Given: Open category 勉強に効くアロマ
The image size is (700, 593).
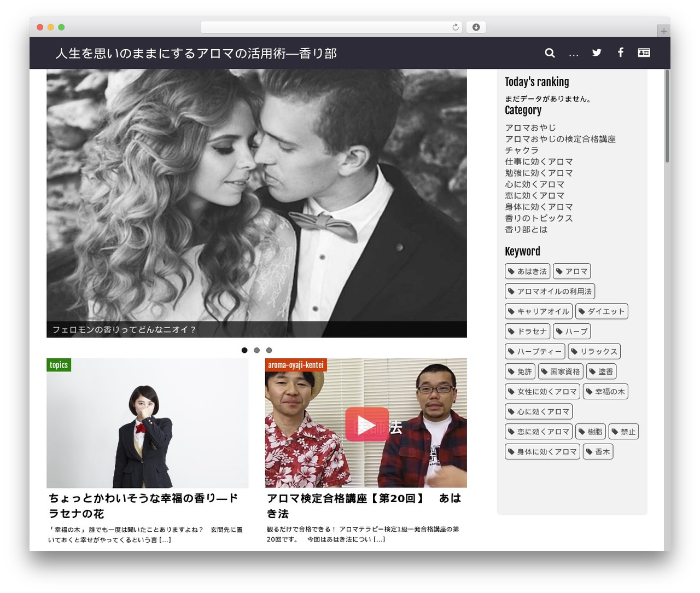Looking at the screenshot, I should [539, 173].
